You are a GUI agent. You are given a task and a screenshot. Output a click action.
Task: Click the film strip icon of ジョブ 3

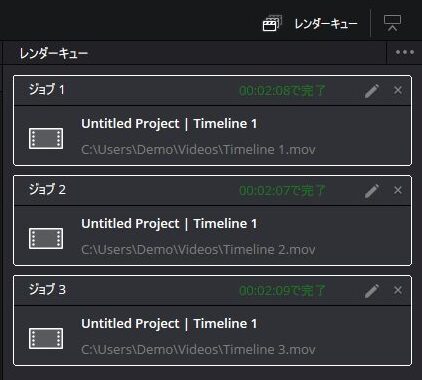point(46,338)
